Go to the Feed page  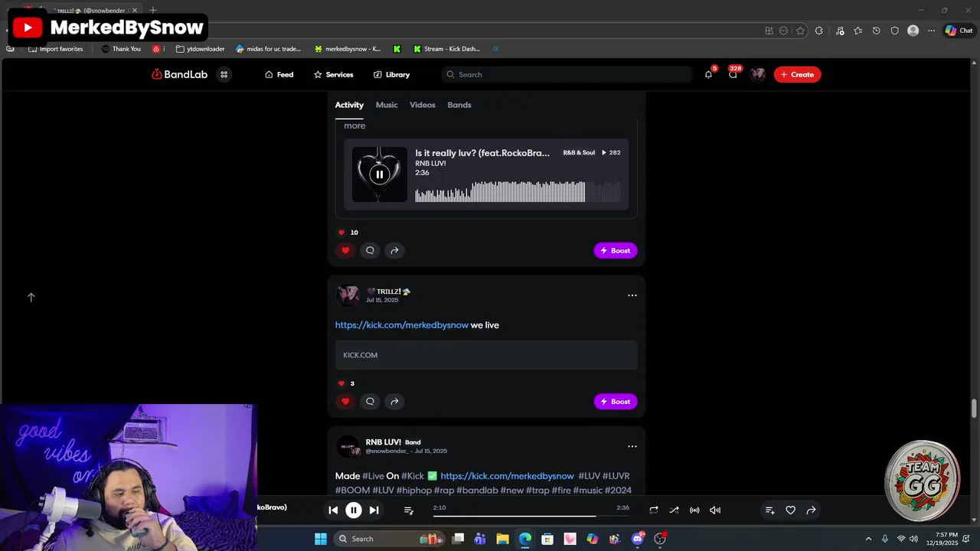pos(279,74)
